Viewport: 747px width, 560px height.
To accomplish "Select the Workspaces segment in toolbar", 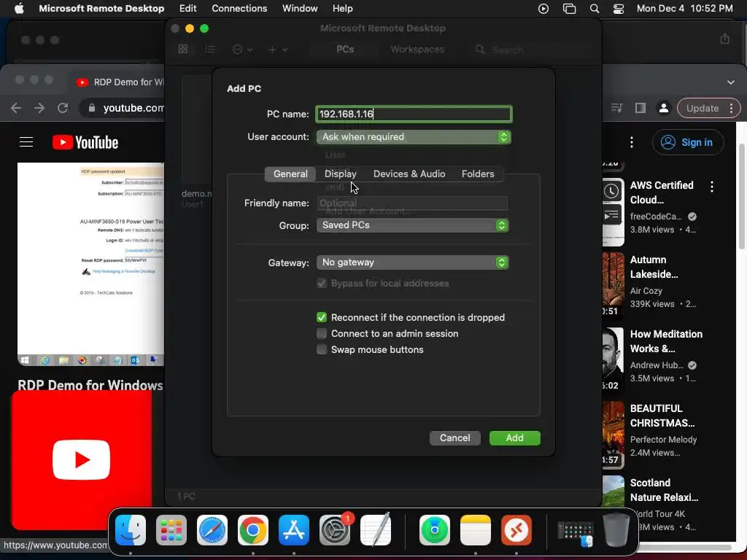I will pyautogui.click(x=417, y=49).
